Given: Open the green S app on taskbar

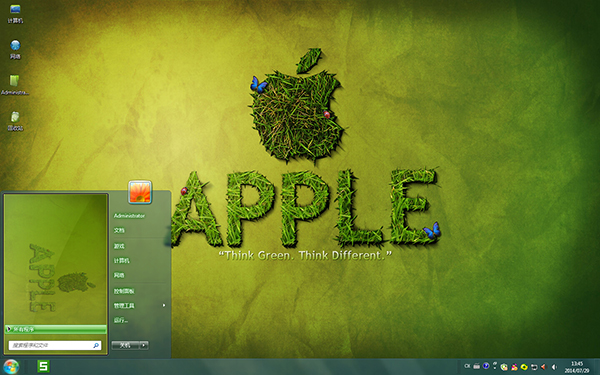Looking at the screenshot, I should 43,366.
